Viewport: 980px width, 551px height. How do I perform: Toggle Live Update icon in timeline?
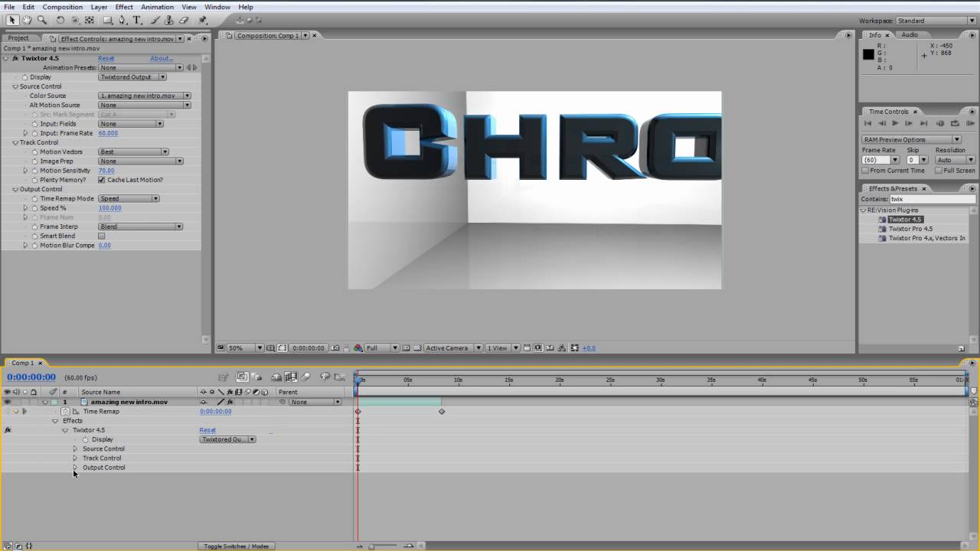pyautogui.click(x=242, y=377)
